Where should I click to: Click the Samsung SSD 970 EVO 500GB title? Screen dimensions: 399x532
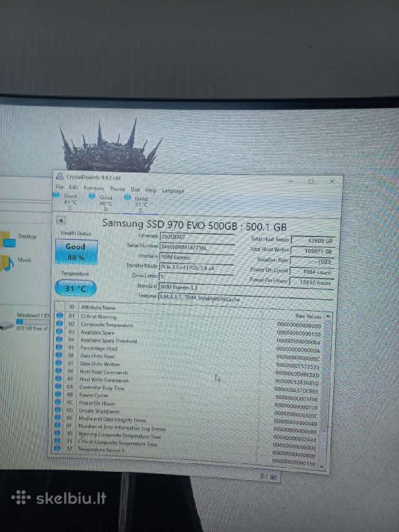coord(194,225)
